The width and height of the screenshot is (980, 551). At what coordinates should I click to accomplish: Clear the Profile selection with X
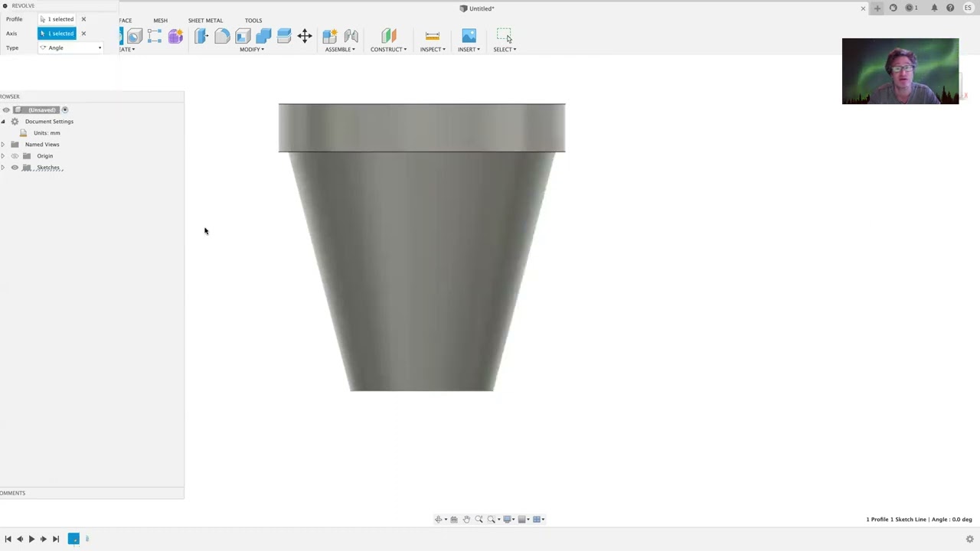(83, 19)
